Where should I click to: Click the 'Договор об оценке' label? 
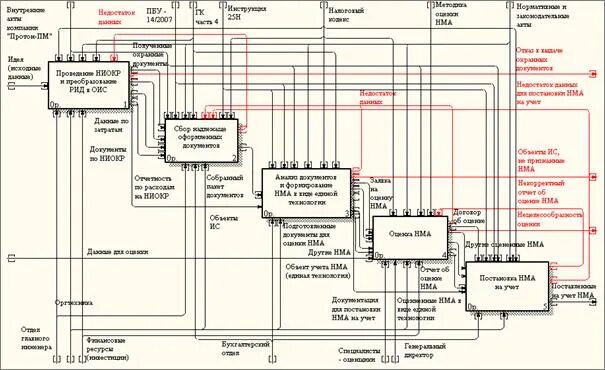tap(468, 216)
